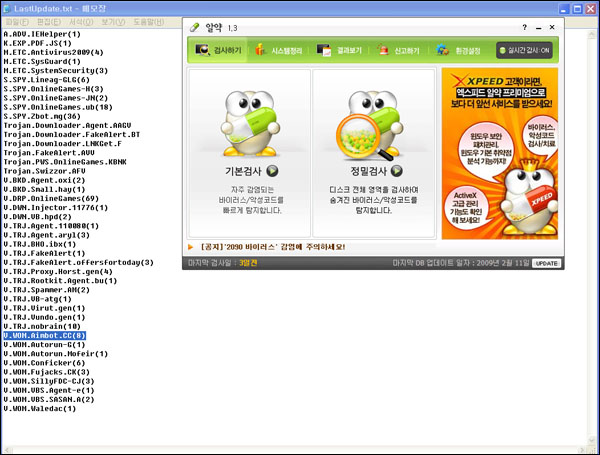Screen dimensions: 600x455
Task: Open Notepad 편집(E) menu
Action: click(x=49, y=22)
